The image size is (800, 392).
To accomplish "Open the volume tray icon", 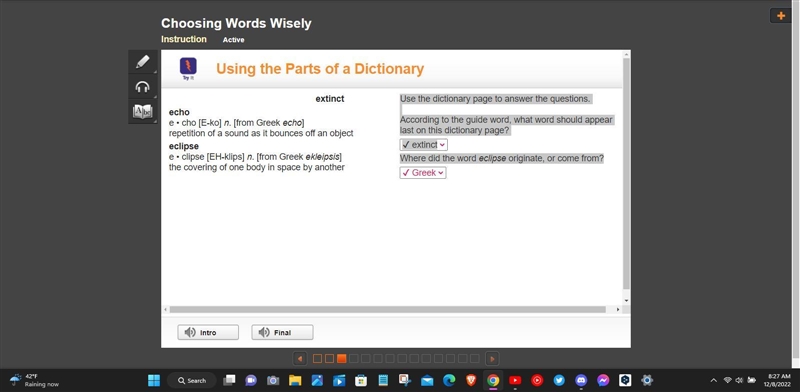I will (x=739, y=380).
